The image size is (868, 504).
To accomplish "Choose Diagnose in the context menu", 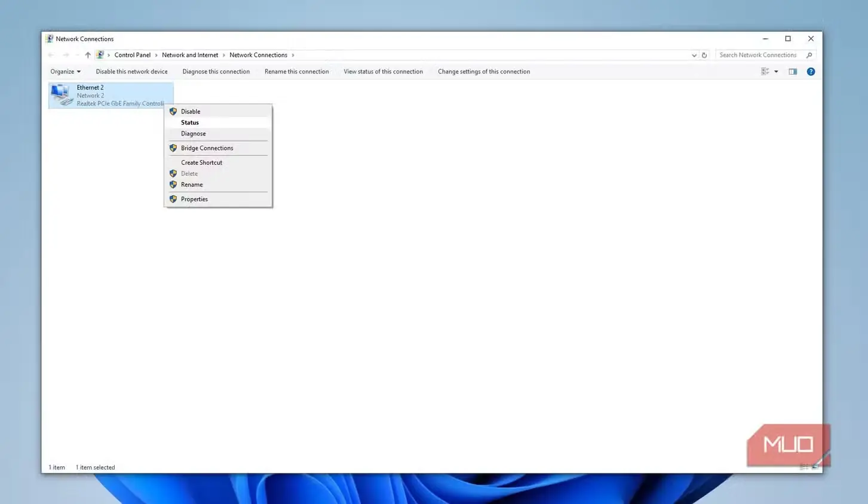I will click(218, 134).
